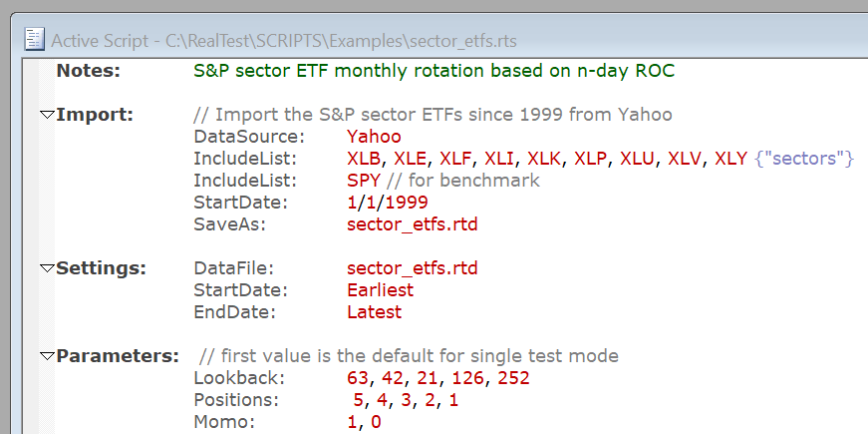Click the DataFile sector_etfs.rtd value
The image size is (868, 434).
(412, 268)
